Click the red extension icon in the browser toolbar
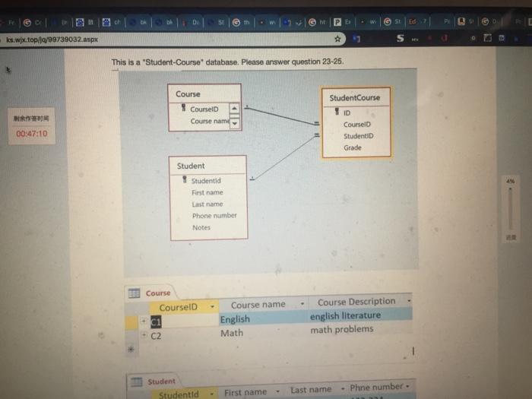Viewport: 532px width, 399px height. [444, 38]
